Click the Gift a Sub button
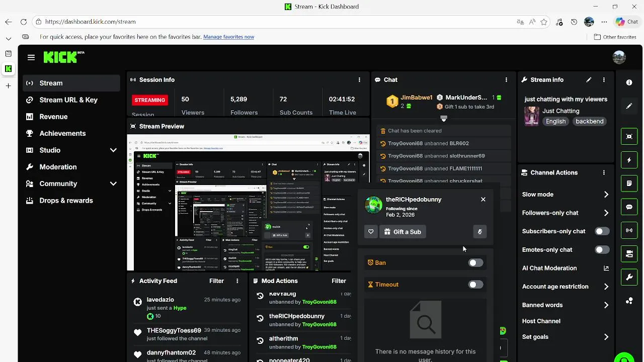The image size is (644, 362). point(403,232)
